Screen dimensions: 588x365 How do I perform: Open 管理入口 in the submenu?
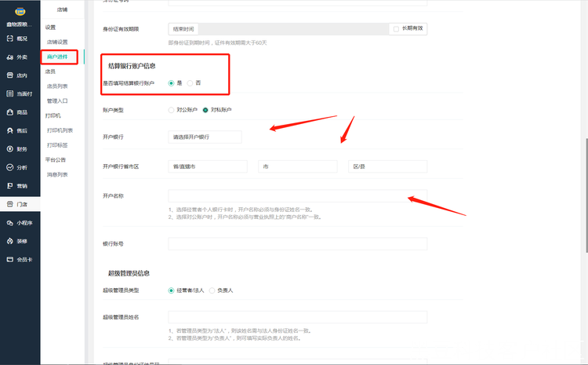coord(57,100)
